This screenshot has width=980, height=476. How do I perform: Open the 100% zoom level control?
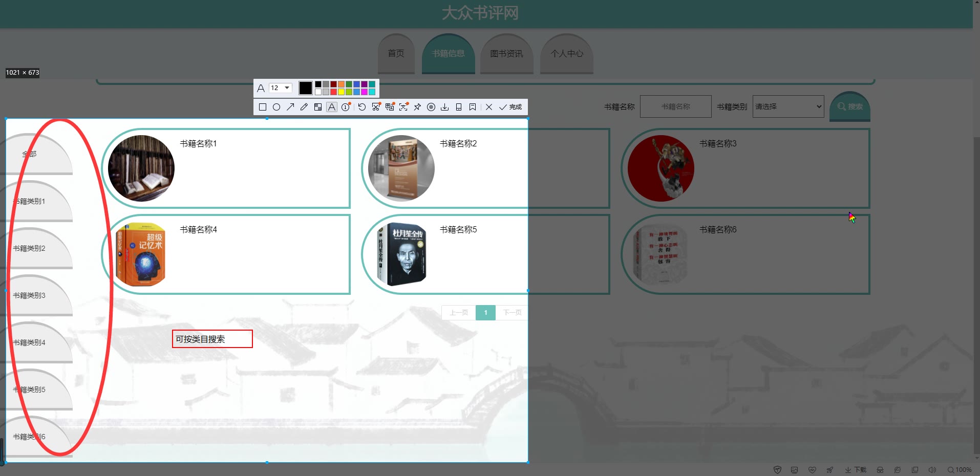pyautogui.click(x=960, y=470)
